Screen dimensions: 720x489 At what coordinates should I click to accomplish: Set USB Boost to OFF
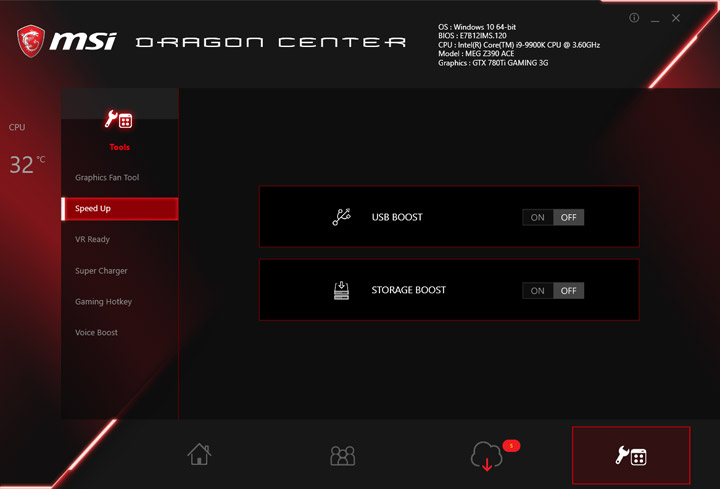click(568, 217)
